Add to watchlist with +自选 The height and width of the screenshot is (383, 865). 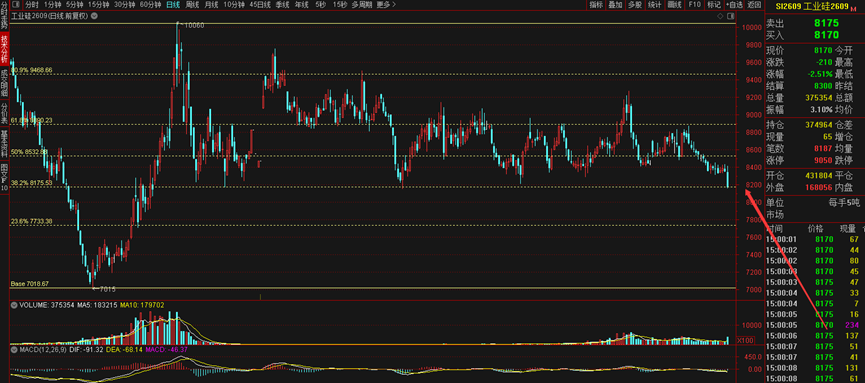pyautogui.click(x=734, y=5)
